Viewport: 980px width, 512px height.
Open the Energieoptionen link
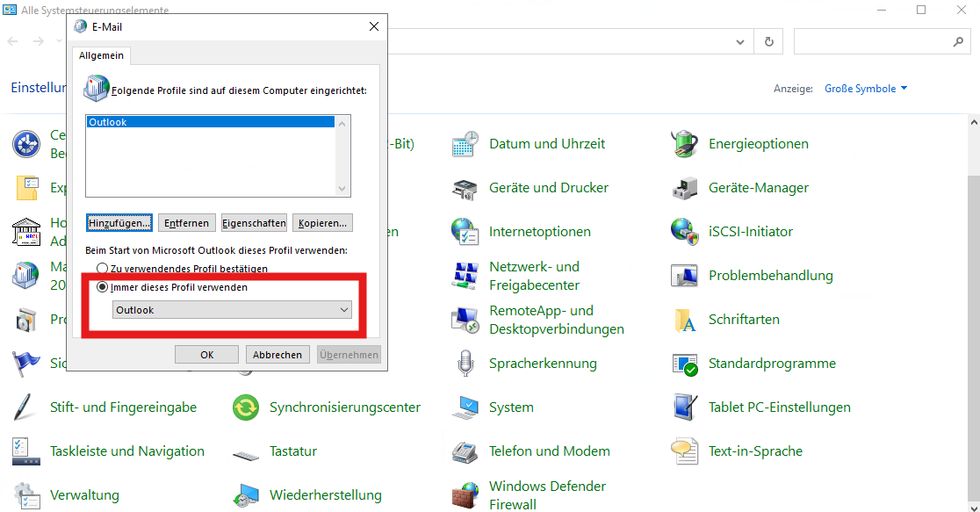point(758,144)
